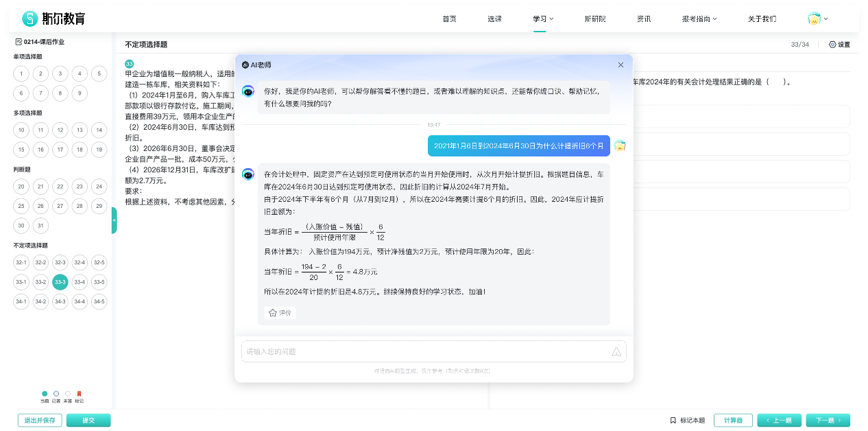Focus the 请输入您的问题 input field

(425, 351)
